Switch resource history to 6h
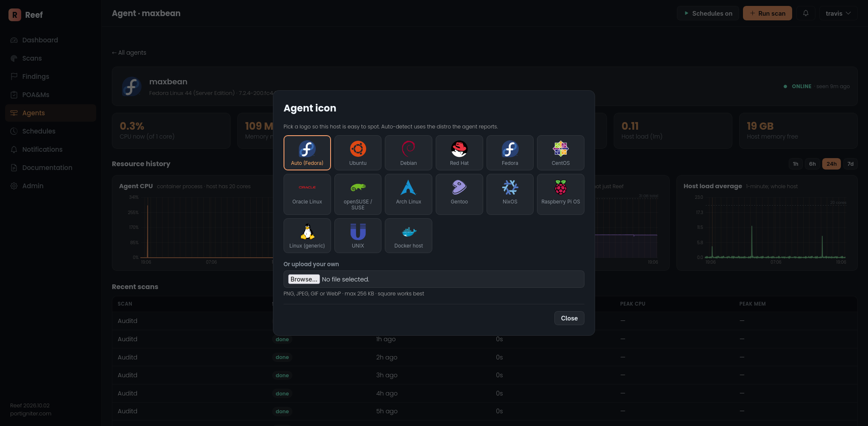868x426 pixels. point(812,164)
